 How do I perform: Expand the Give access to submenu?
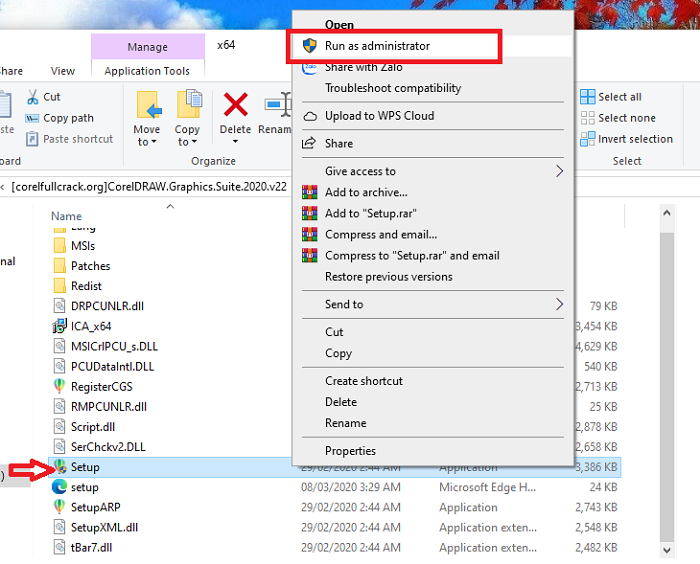point(559,171)
